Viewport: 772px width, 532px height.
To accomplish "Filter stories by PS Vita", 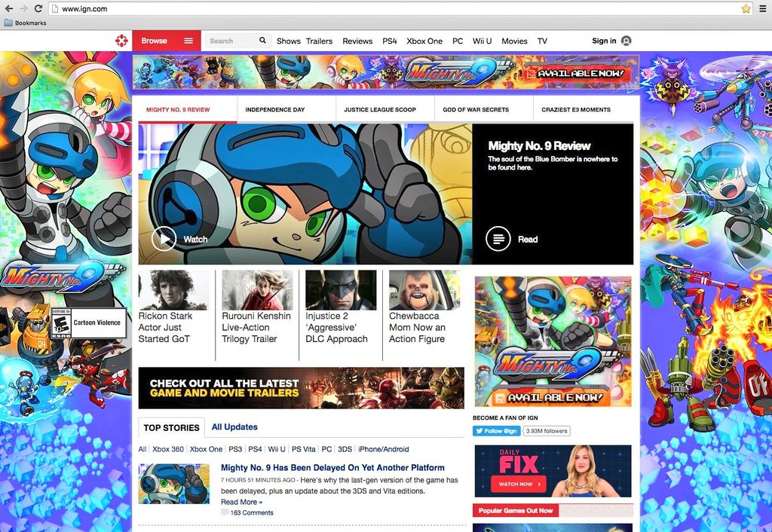I will pos(303,449).
